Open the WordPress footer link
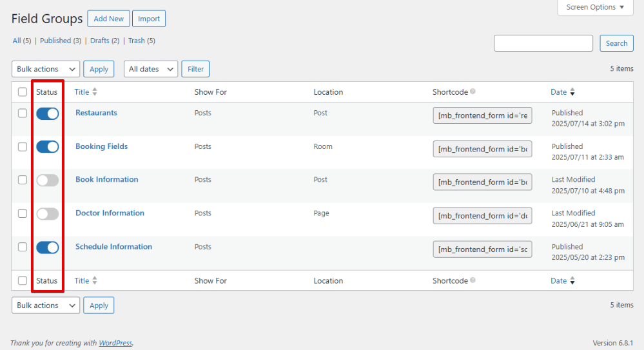Image resolution: width=644 pixels, height=350 pixels. pos(115,343)
